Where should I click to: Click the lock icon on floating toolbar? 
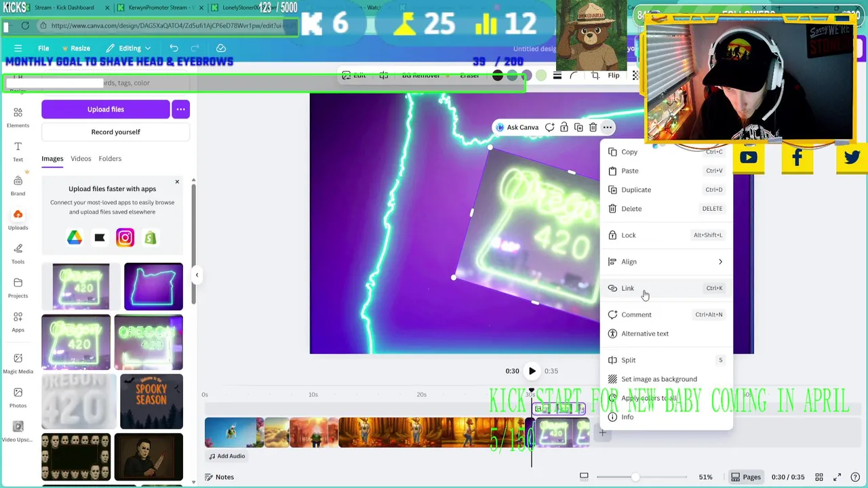point(564,127)
